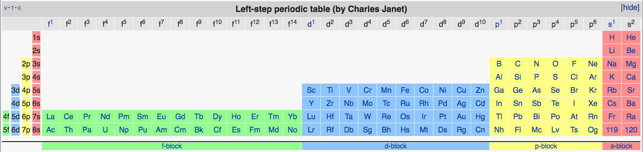The height and width of the screenshot is (152, 644).
Task: Open the d-block legend link
Action: click(396, 146)
